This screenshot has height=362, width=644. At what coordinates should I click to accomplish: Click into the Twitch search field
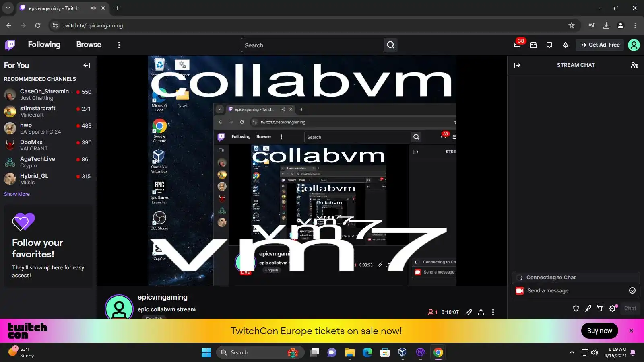coord(312,45)
